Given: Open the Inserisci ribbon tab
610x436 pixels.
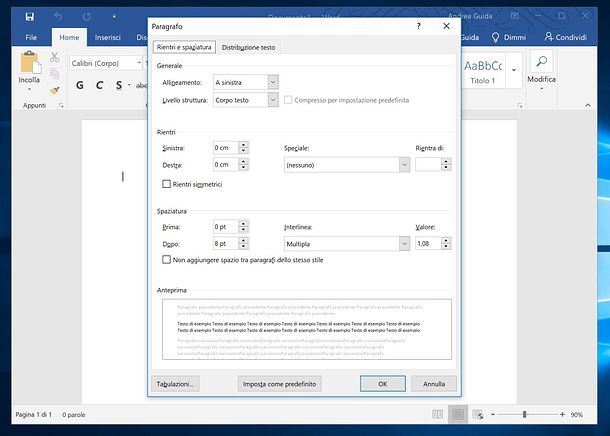Looking at the screenshot, I should click(x=107, y=37).
